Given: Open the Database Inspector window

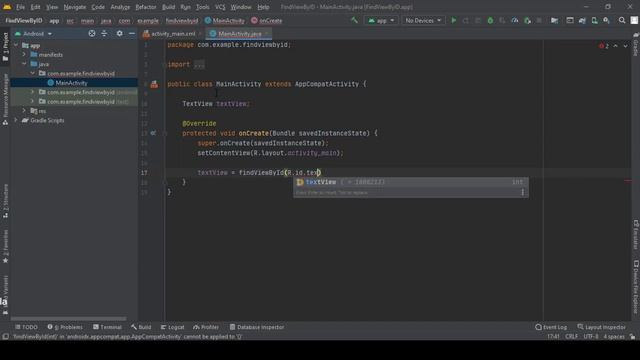Looking at the screenshot, I should click(257, 327).
